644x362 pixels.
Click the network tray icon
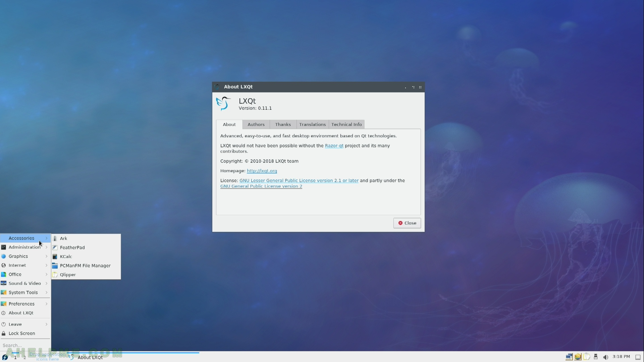coord(569,357)
